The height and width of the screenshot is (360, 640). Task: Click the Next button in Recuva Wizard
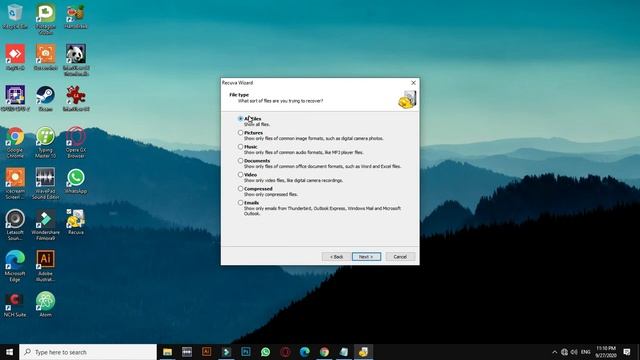[x=366, y=257]
